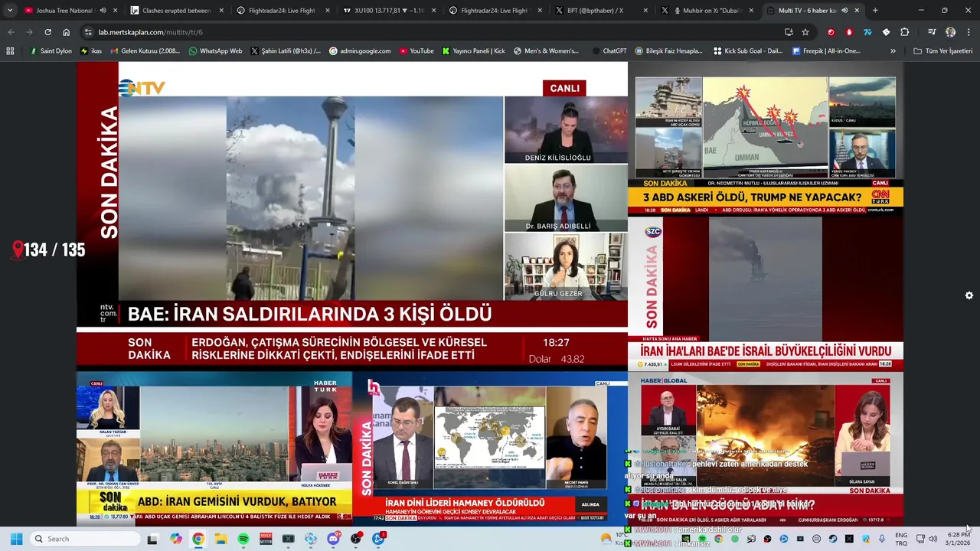Open the tab search dropdown arrow

10,11
